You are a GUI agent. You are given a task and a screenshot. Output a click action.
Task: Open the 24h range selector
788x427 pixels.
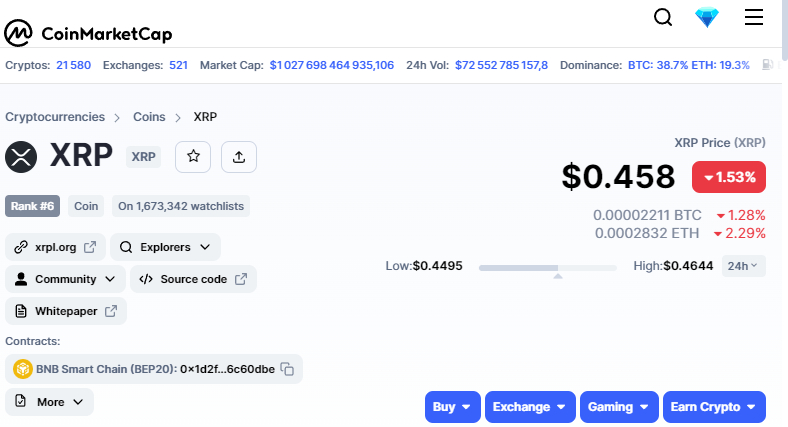[x=743, y=266]
